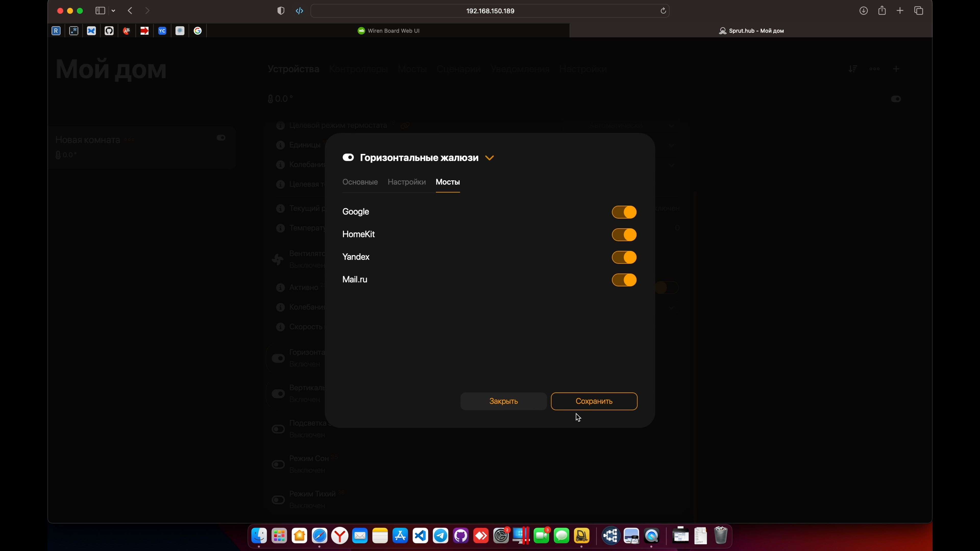Toggle the Yandex bridge switch

coord(624,257)
